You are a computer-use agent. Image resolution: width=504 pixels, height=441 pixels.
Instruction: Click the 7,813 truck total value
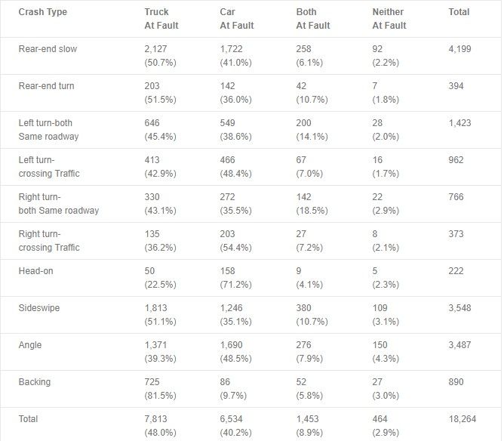(x=155, y=419)
